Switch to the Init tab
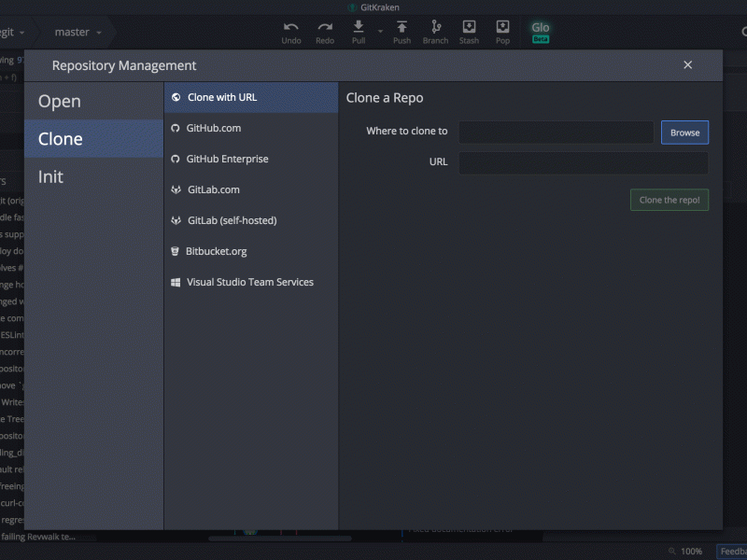The image size is (747, 560). (93, 176)
